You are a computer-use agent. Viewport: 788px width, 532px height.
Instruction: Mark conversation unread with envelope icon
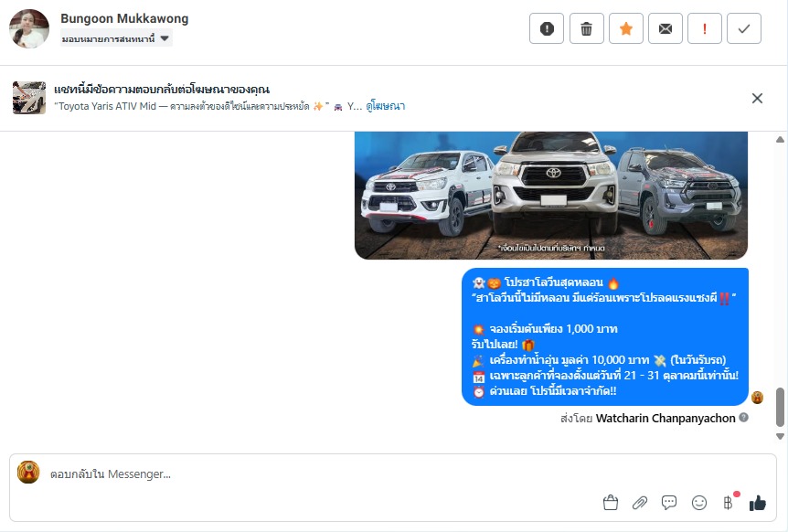tap(665, 28)
